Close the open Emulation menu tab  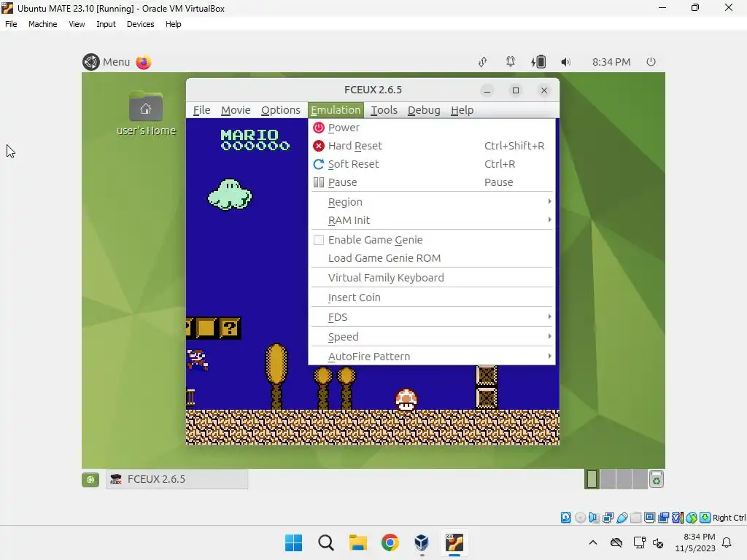pyautogui.click(x=336, y=110)
